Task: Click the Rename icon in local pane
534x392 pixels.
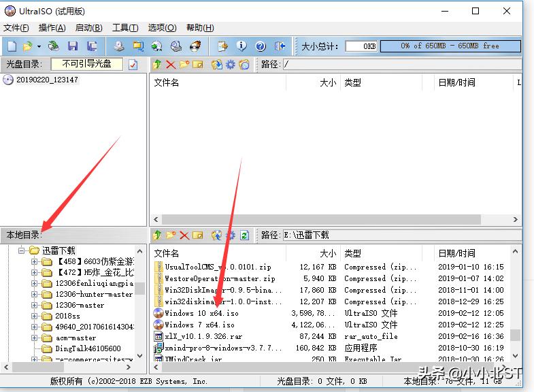Action: point(198,235)
